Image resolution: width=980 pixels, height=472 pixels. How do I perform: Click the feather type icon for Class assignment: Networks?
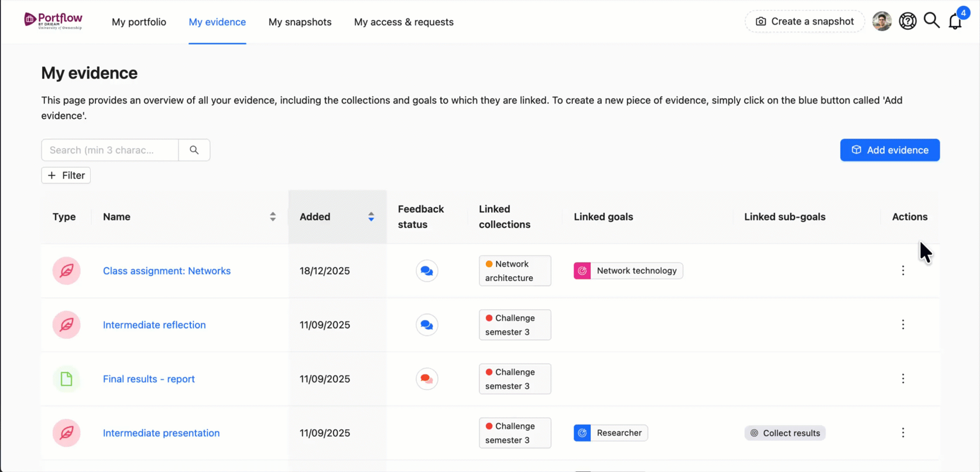tap(67, 271)
